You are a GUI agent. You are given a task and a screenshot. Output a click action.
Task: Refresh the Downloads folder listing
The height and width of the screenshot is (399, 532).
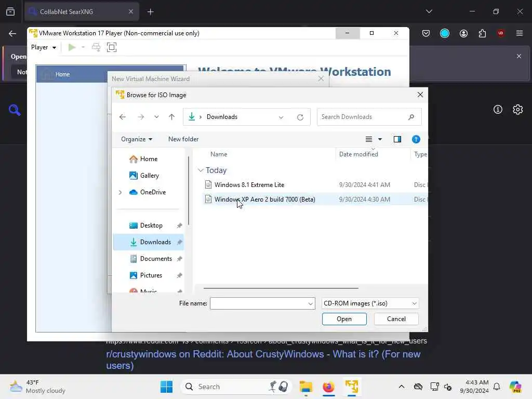(x=300, y=117)
